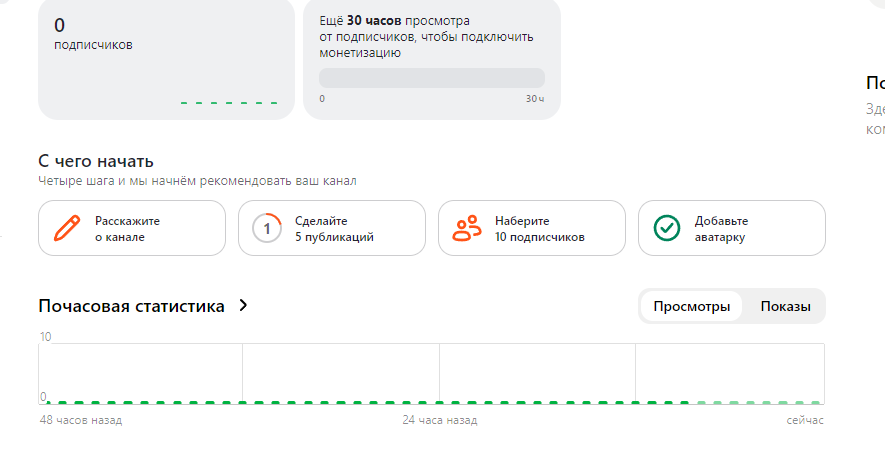Select the 'Добавьте аватарку' step label
The width and height of the screenshot is (885, 458).
(x=721, y=229)
